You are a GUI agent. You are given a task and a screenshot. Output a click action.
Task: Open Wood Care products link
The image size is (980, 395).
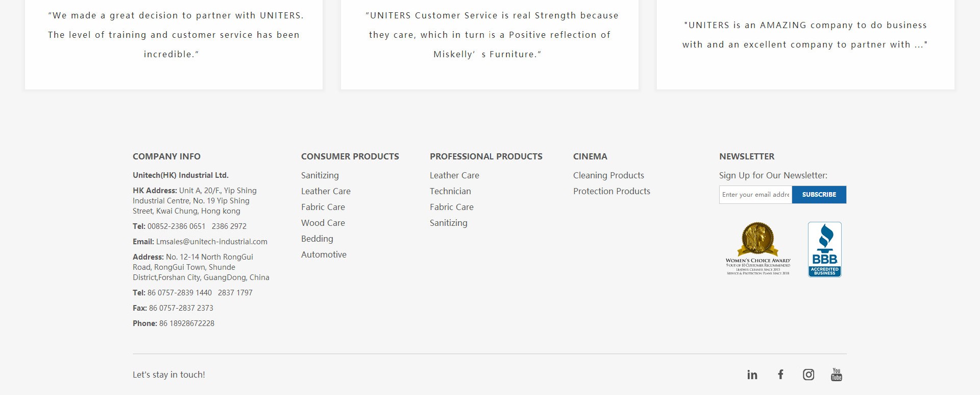click(323, 223)
